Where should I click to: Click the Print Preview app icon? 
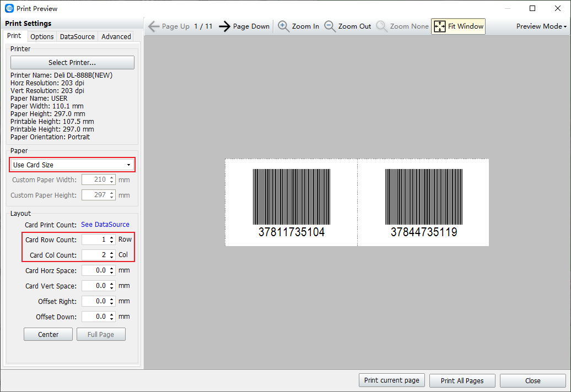click(x=9, y=8)
